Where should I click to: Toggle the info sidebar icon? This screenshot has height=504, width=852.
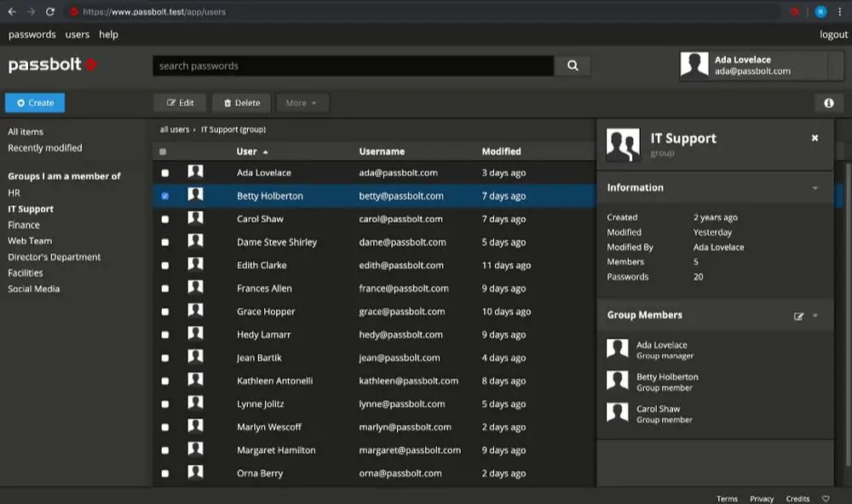click(x=829, y=103)
